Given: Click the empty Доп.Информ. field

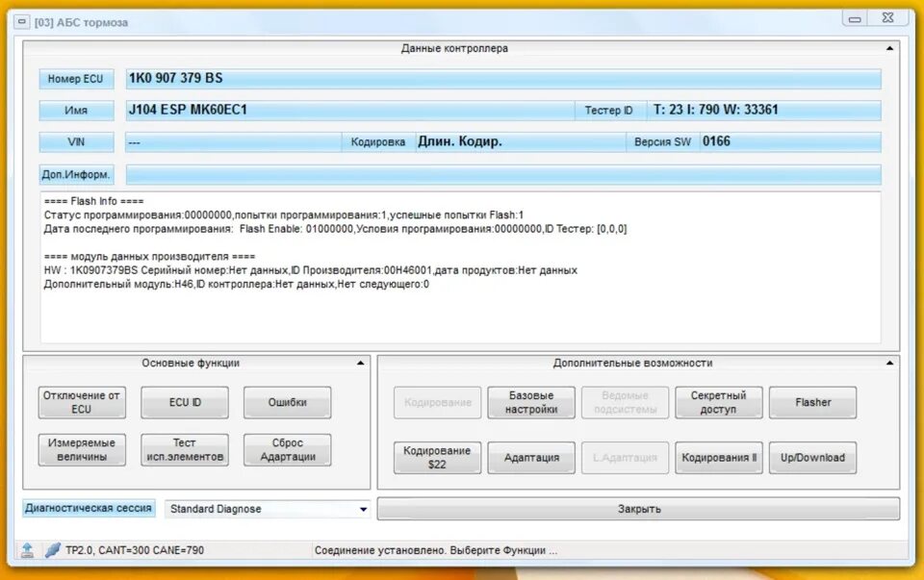Looking at the screenshot, I should pyautogui.click(x=503, y=174).
